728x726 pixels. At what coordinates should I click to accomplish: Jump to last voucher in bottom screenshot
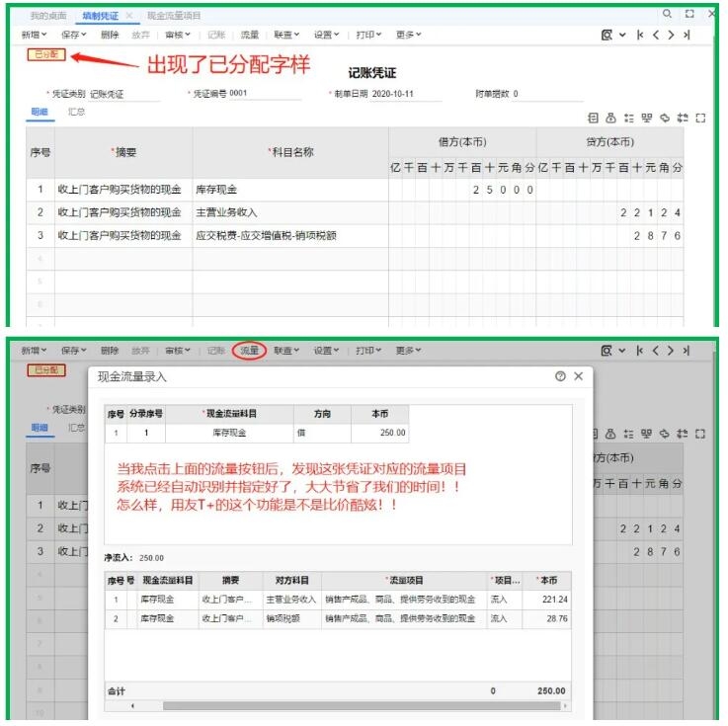[x=687, y=351]
